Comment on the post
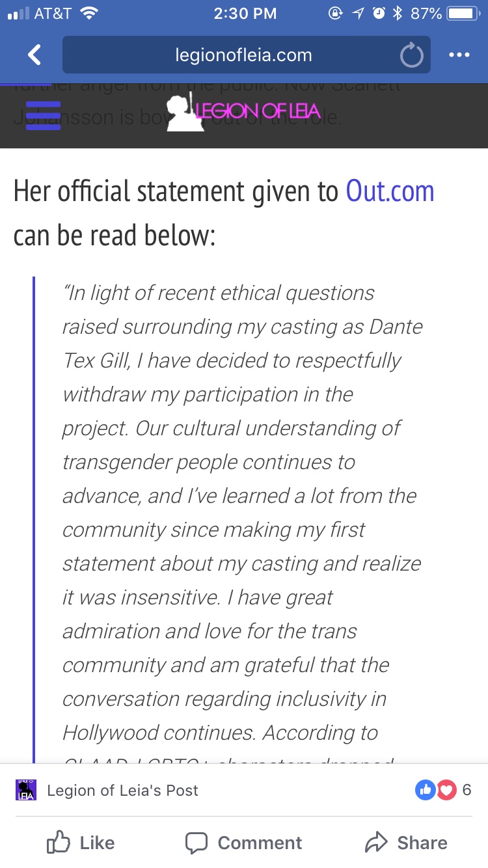488x868 pixels. pos(244,843)
